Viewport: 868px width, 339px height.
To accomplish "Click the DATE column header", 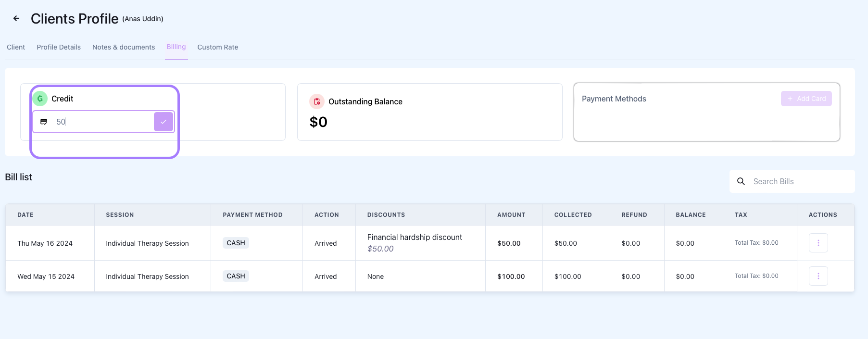I will pyautogui.click(x=25, y=215).
